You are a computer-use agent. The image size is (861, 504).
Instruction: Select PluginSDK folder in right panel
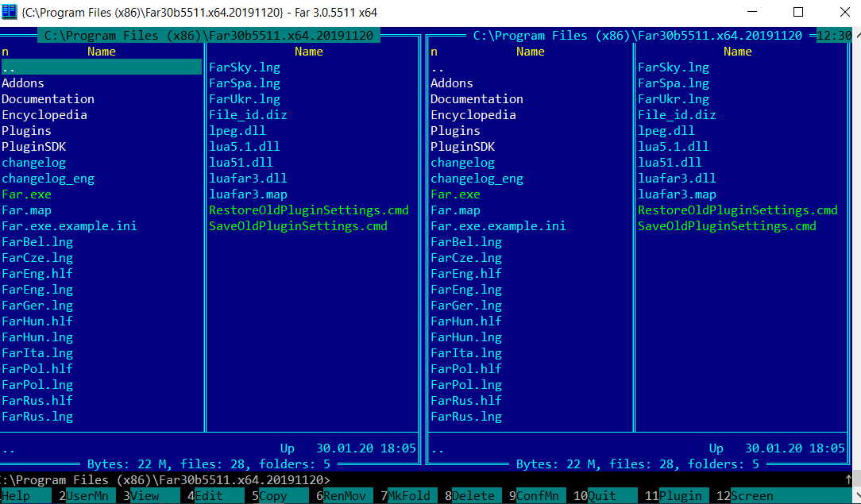[x=462, y=147]
